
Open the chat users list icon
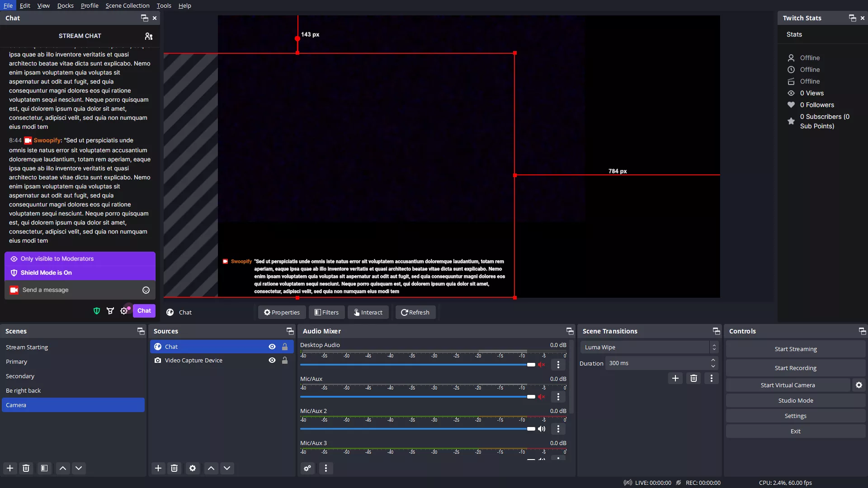[149, 36]
